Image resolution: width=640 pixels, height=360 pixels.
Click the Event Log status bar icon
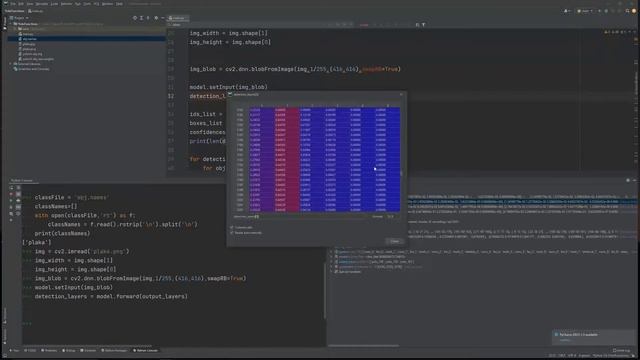[x=620, y=350]
